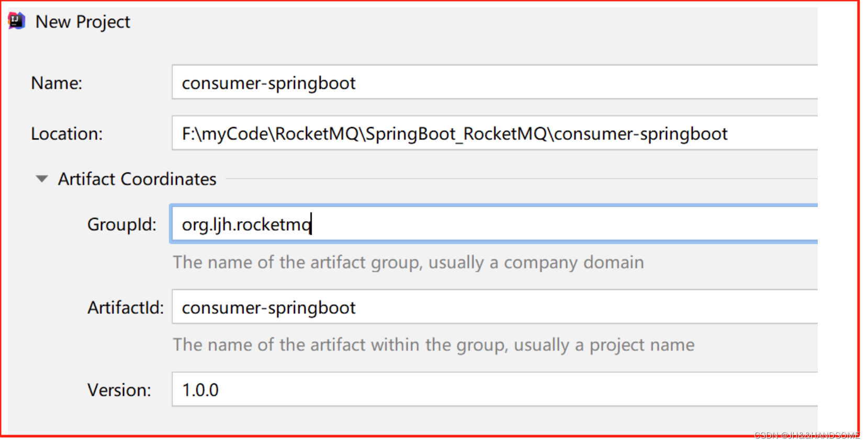Click the IntelliJ IDEA logo icon
This screenshot has width=868, height=444.
click(17, 21)
